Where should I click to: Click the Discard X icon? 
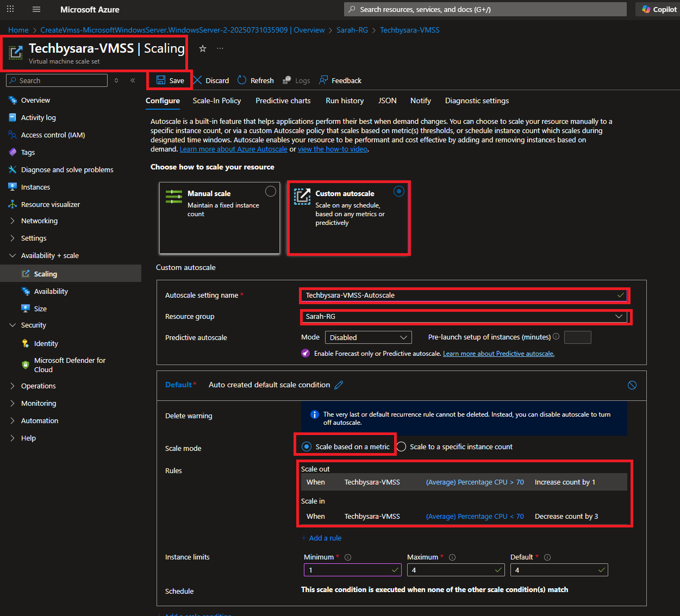point(197,80)
